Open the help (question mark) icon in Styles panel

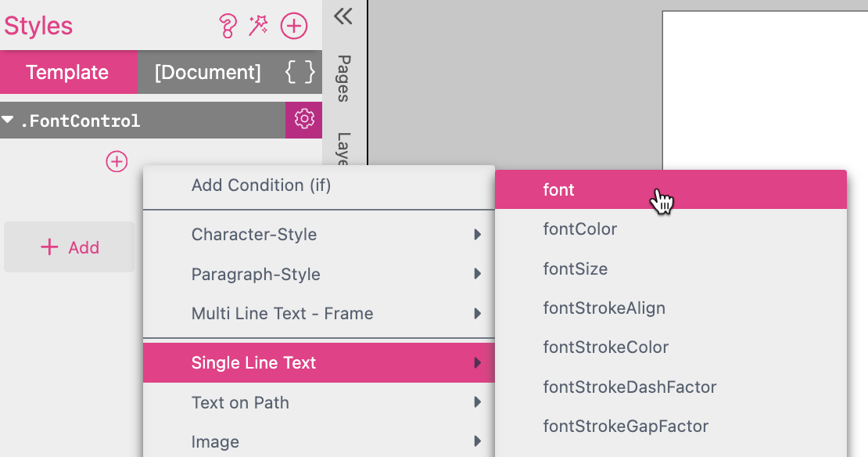(228, 25)
